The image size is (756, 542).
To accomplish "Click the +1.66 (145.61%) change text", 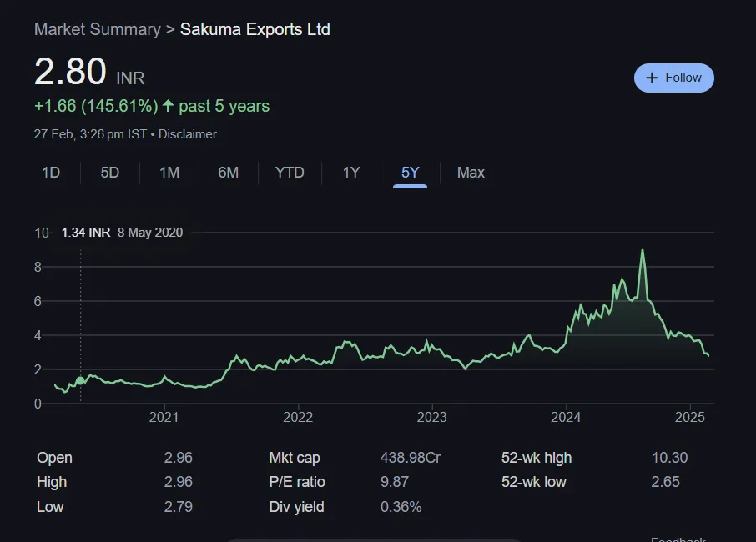I will point(96,106).
